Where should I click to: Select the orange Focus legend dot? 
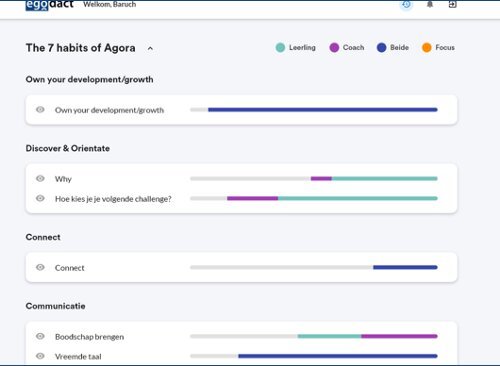click(427, 48)
